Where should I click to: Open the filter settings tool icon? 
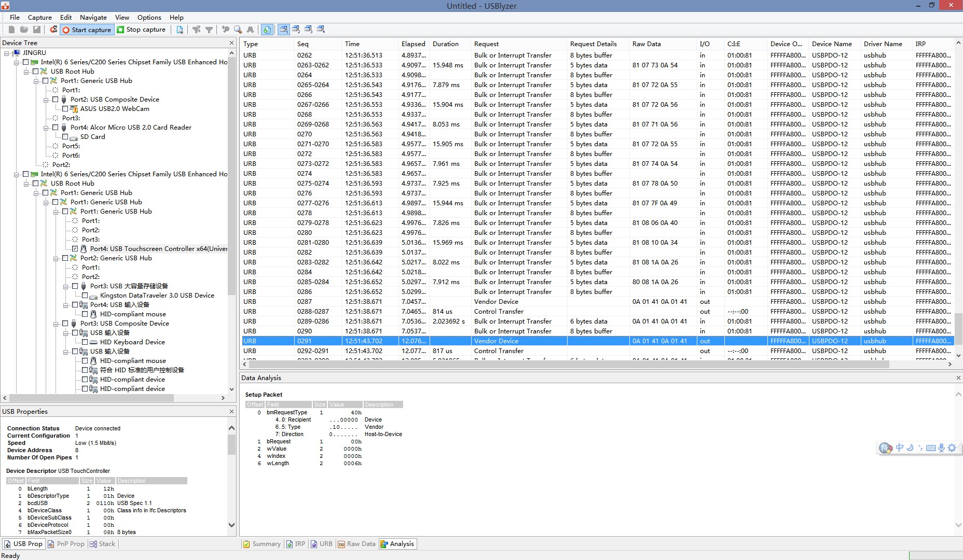pos(197,30)
